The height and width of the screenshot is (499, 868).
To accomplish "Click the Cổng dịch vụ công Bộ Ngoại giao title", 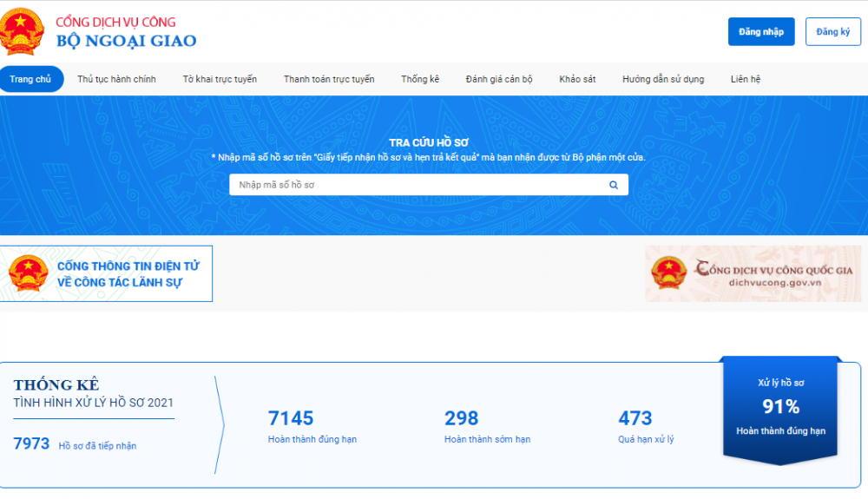I will pos(126,32).
